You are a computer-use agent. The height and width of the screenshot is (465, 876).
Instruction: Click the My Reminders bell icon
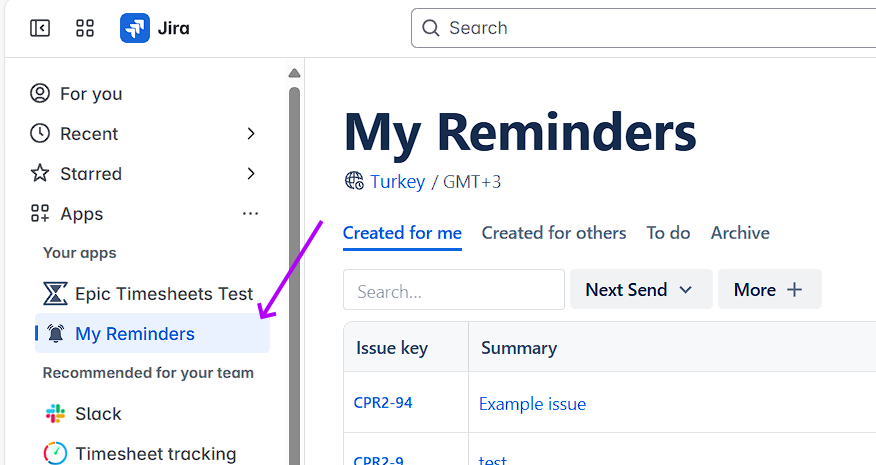point(56,334)
